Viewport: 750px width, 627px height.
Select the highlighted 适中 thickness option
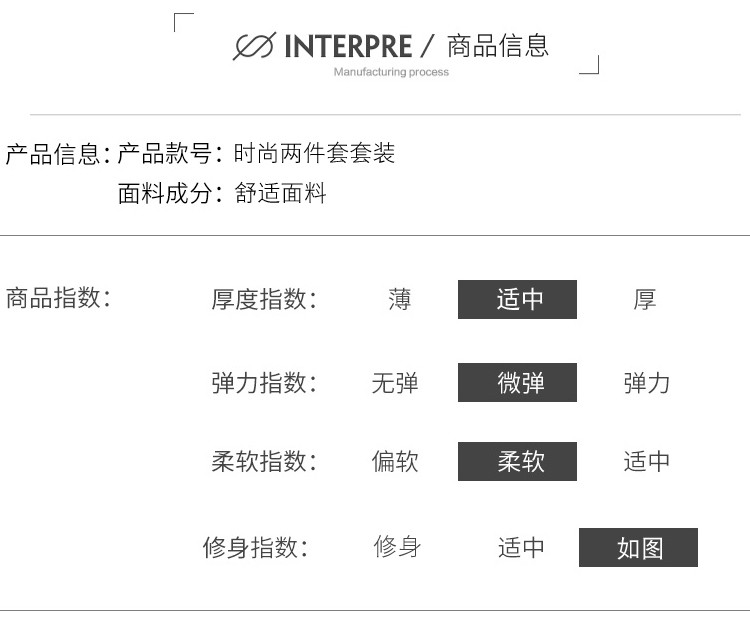tap(517, 299)
